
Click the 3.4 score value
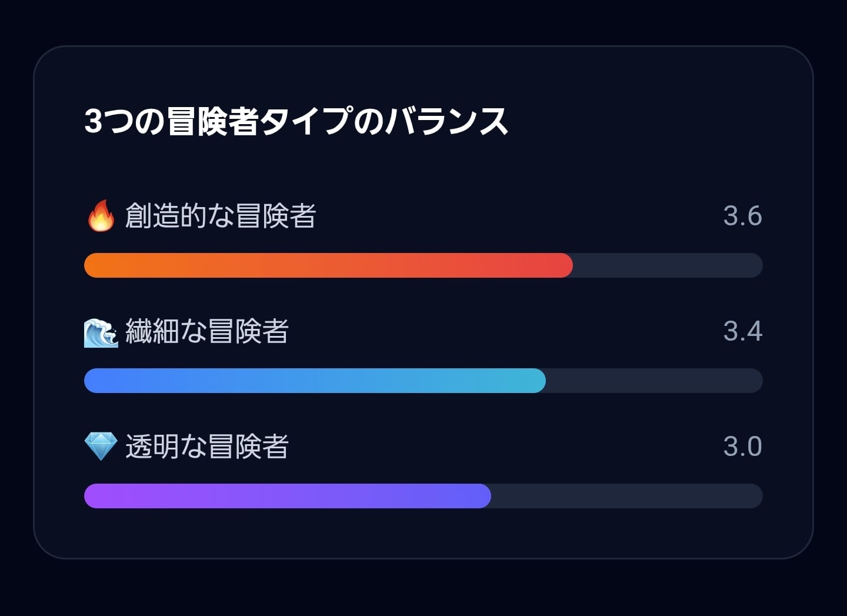[x=742, y=331]
